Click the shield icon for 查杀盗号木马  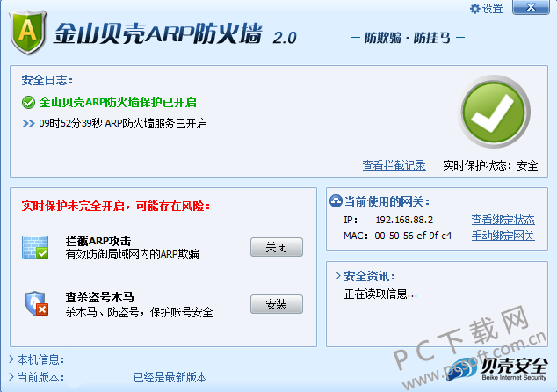[36, 303]
